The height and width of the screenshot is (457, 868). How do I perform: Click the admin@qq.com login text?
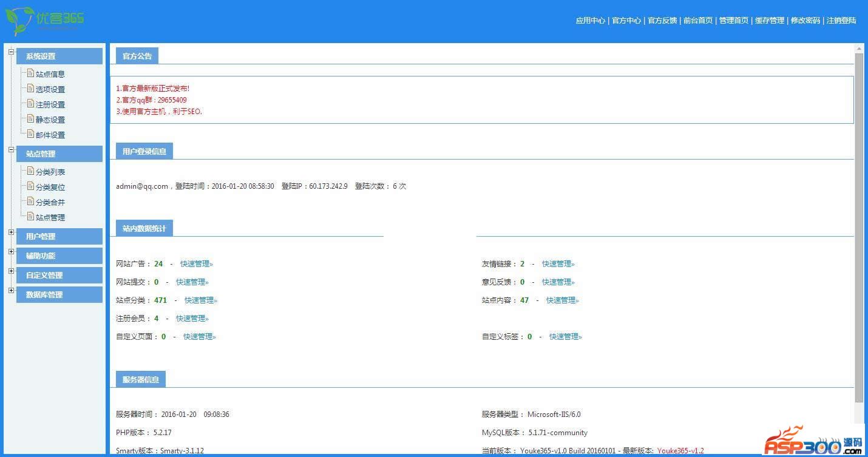click(142, 186)
